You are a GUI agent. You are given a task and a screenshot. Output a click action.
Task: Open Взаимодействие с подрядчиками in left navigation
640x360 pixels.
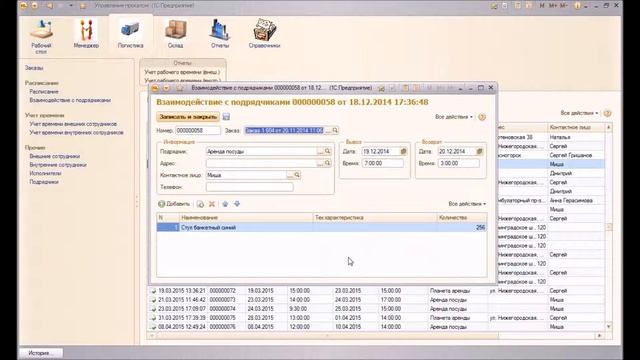coord(70,100)
